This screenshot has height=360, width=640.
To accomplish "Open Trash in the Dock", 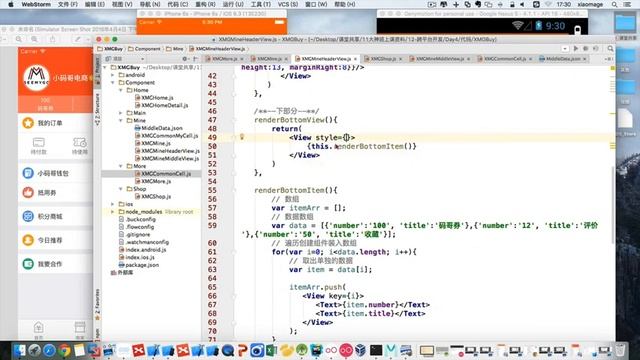I will [620, 350].
